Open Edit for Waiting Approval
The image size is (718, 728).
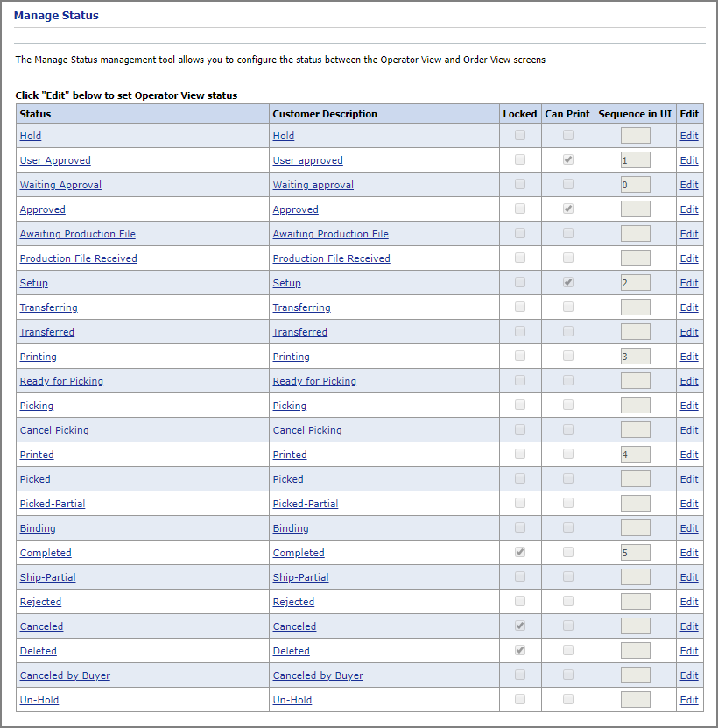click(x=689, y=185)
